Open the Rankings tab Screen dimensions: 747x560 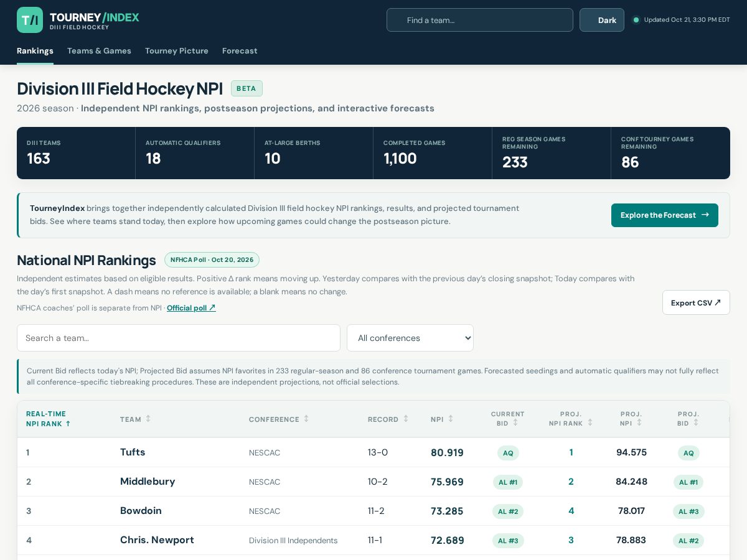click(x=35, y=51)
